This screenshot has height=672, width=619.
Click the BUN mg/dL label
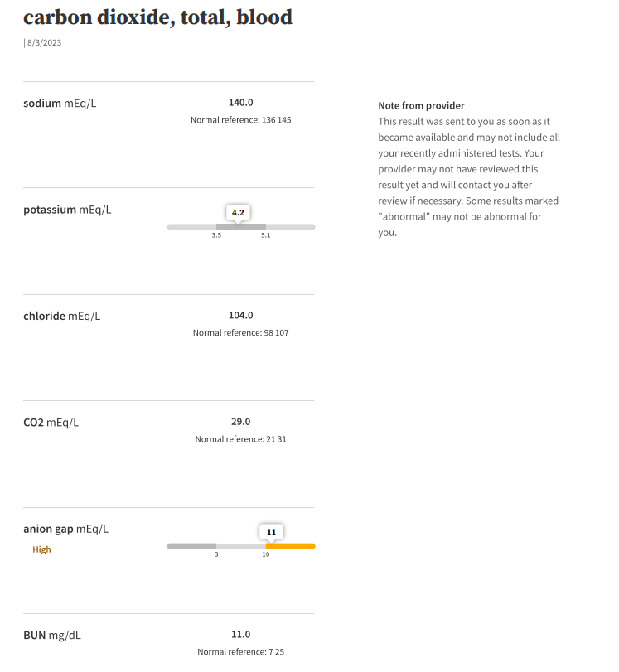pos(52,636)
